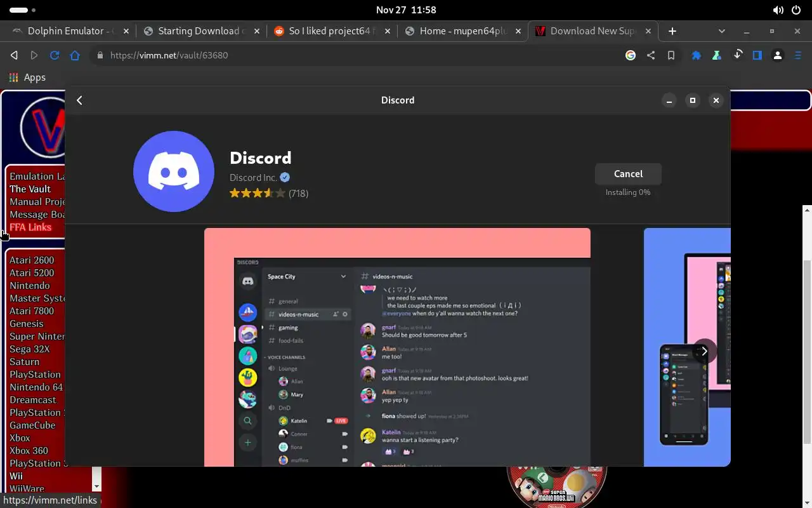
Task: Click the browser forward navigation button
Action: click(34, 55)
